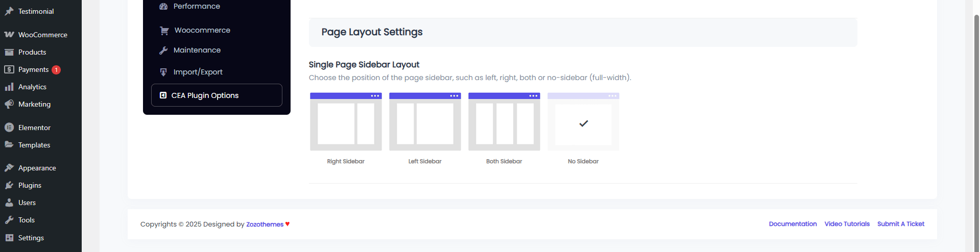The width and height of the screenshot is (980, 252).
Task: Select the Right Sidebar layout option
Action: [x=346, y=122]
